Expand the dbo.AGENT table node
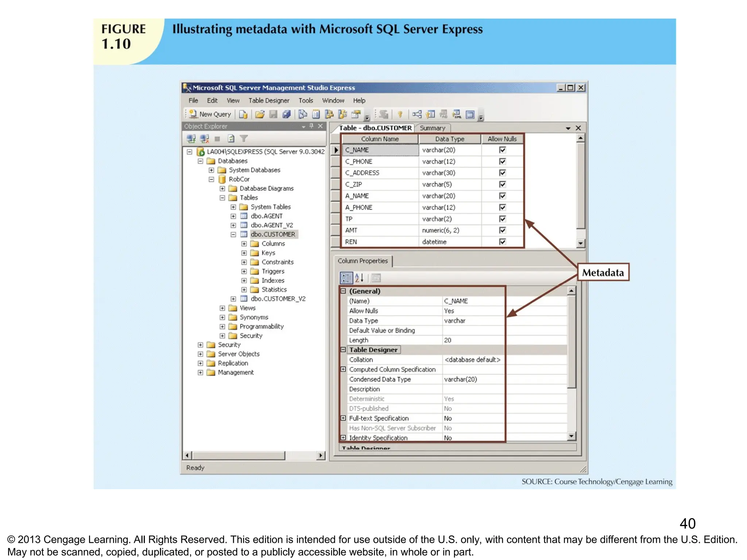This screenshot has height=560, width=747. click(x=233, y=216)
